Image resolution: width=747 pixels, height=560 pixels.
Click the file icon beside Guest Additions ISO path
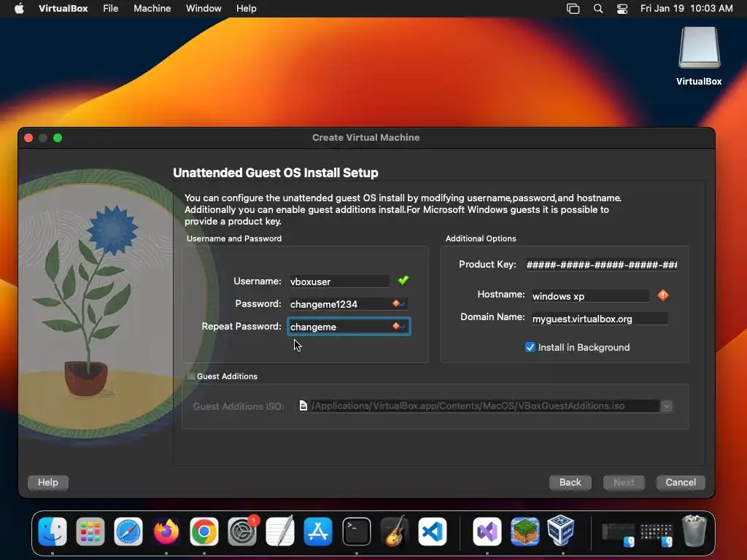pos(303,405)
